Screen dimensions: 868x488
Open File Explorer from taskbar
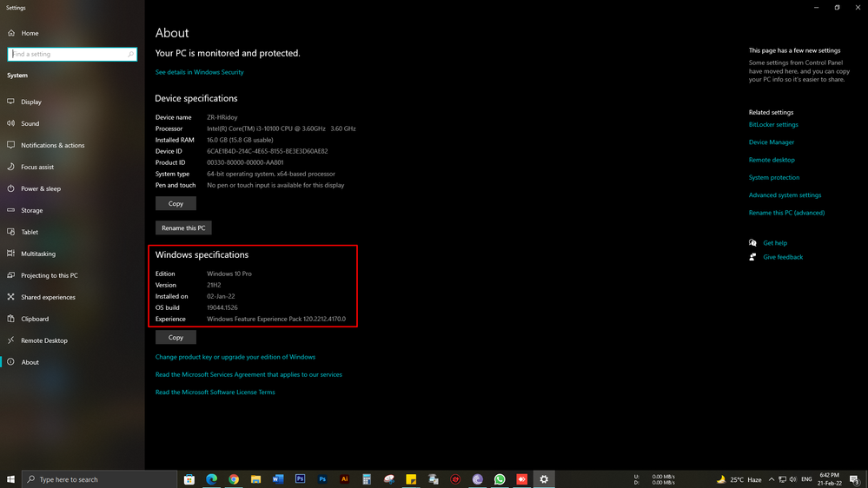pyautogui.click(x=255, y=479)
